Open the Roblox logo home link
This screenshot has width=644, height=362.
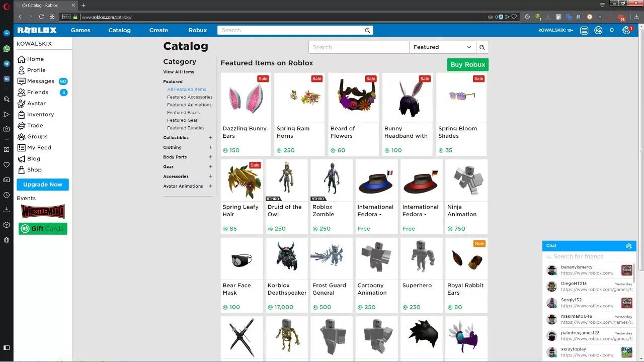(37, 30)
